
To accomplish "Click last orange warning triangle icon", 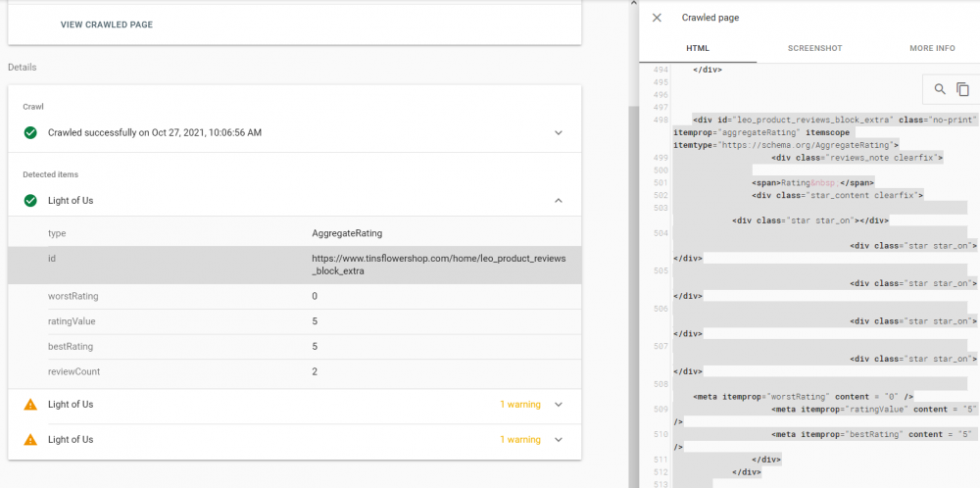I will (x=30, y=440).
